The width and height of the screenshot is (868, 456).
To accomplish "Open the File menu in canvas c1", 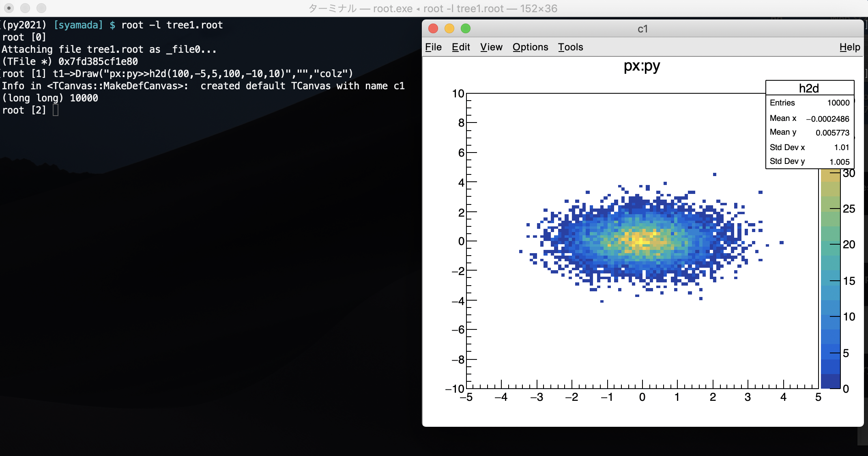I will point(433,47).
